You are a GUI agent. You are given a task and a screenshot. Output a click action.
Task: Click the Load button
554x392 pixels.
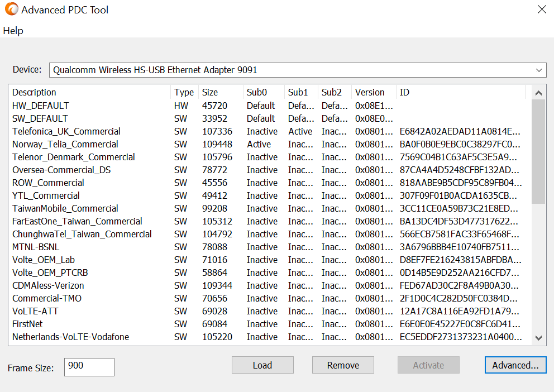262,365
